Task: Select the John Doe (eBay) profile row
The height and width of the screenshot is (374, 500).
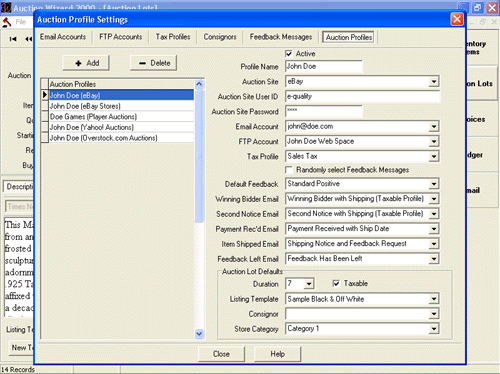Action: 121,95
